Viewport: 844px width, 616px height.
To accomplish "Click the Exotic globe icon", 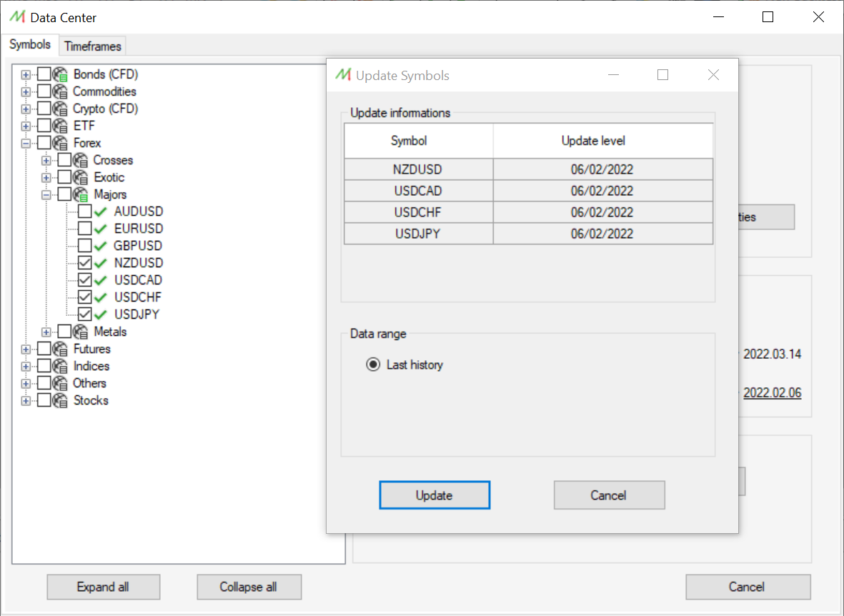I will pyautogui.click(x=81, y=177).
